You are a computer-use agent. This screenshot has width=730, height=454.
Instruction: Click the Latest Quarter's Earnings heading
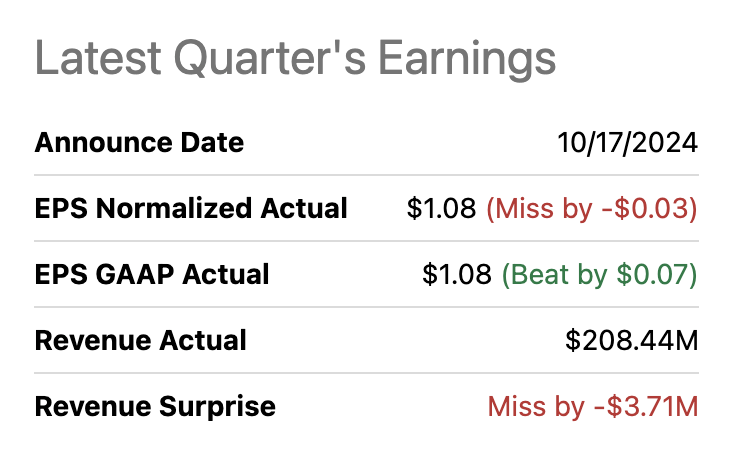pos(295,58)
